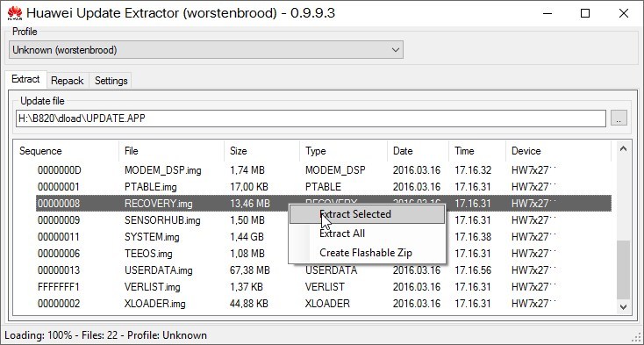
Task: Click the vertical scrollbar thumb in the file list
Action: [x=623, y=270]
